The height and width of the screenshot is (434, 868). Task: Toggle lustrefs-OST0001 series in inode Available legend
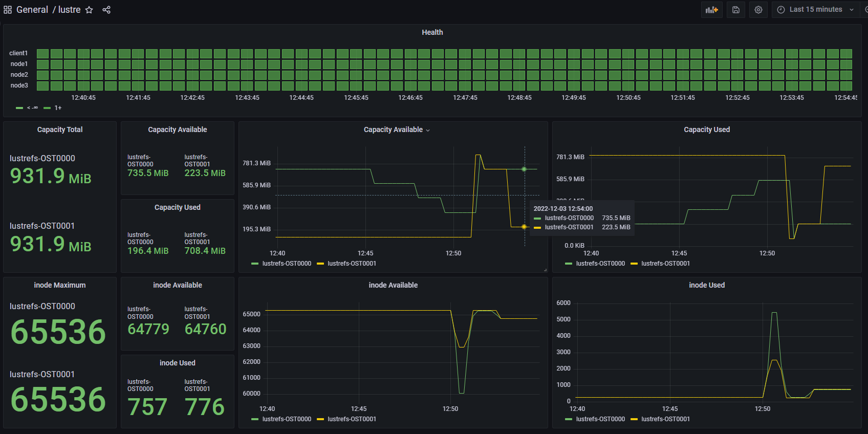352,419
